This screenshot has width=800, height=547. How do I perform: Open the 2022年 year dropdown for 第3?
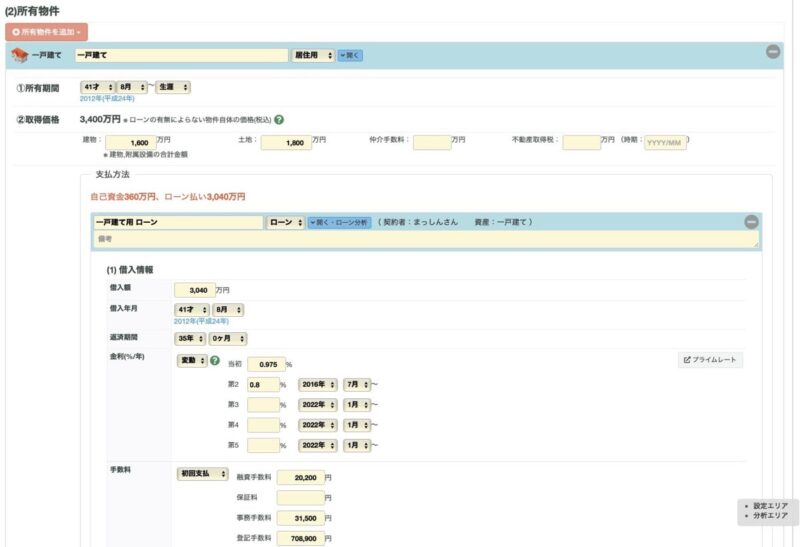317,405
